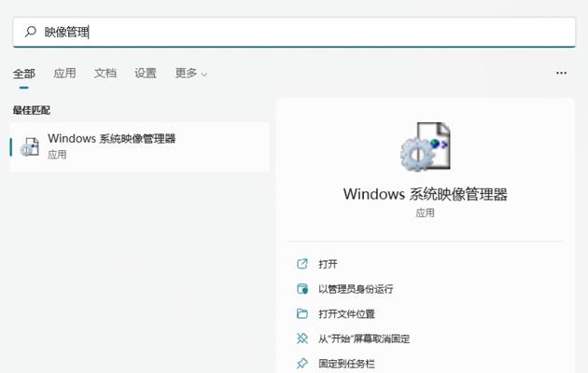Click the 打开 action
Screen dimensions: 588x373
(x=328, y=264)
